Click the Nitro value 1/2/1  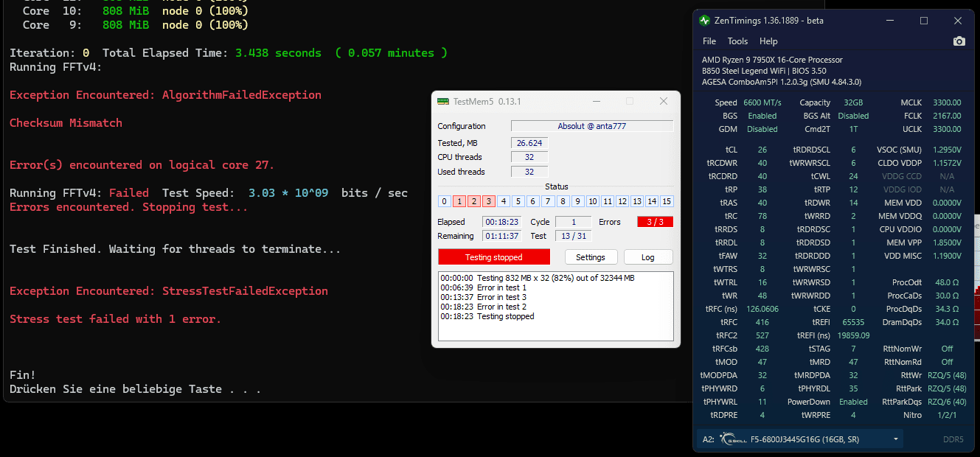coord(947,415)
